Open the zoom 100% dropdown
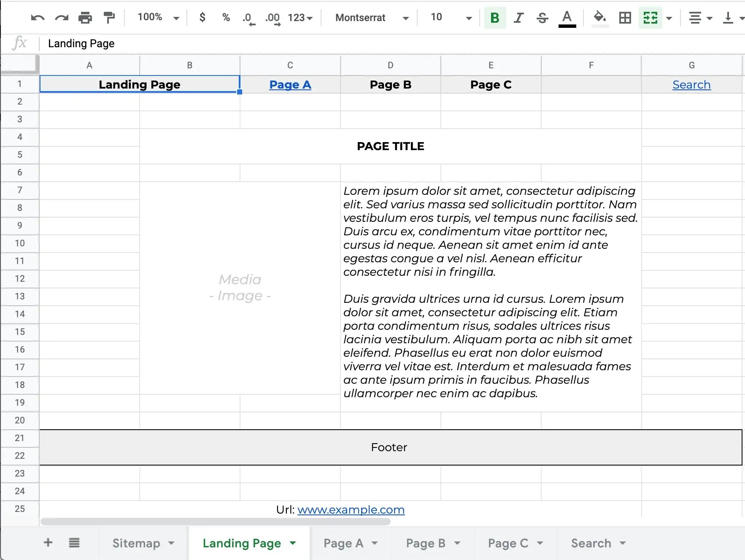745x560 pixels. click(158, 17)
